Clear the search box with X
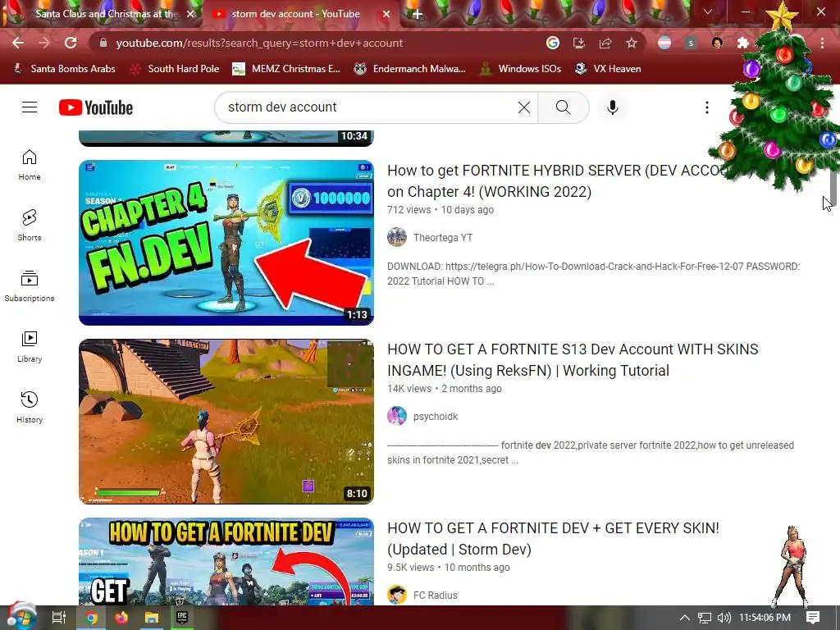Screen dimensions: 840x630 click(x=524, y=107)
